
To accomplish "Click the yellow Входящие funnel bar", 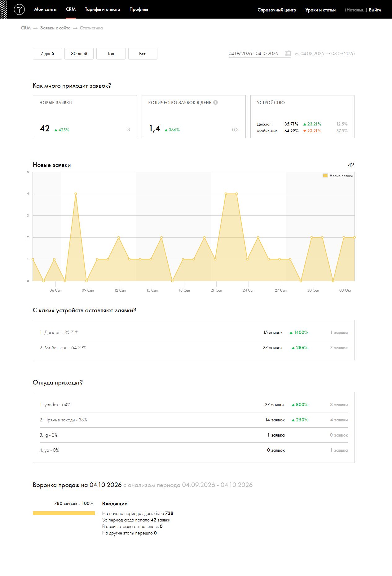I will click(64, 513).
